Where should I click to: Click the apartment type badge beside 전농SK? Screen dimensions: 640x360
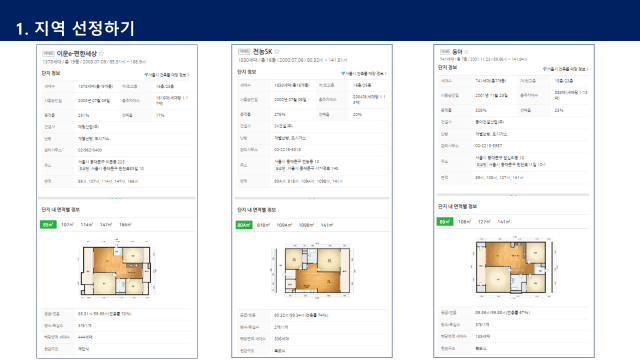pyautogui.click(x=244, y=52)
